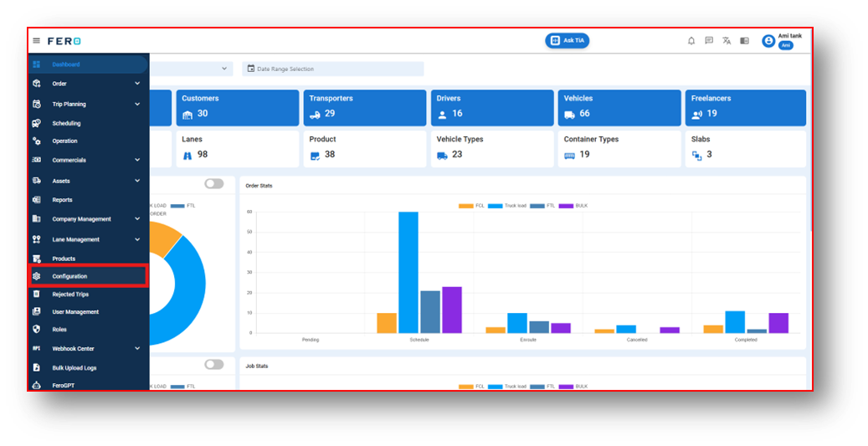Collapse the hamburger menu icon
The width and height of the screenshot is (868, 446).
[x=37, y=41]
